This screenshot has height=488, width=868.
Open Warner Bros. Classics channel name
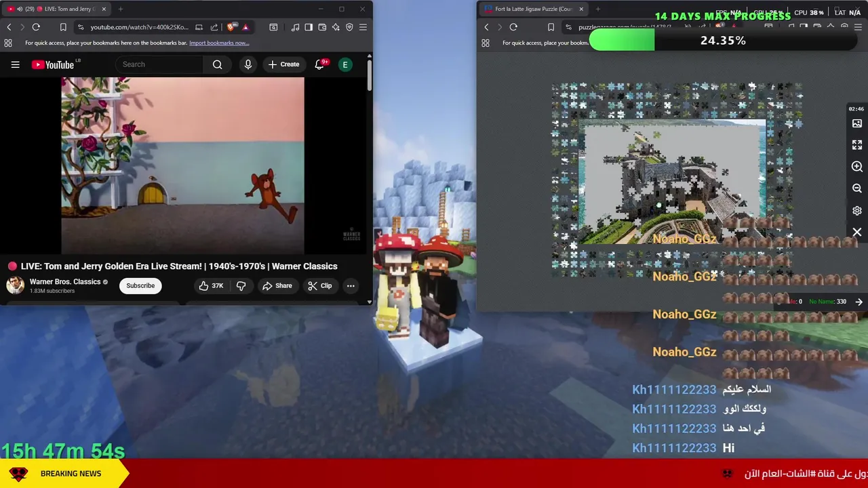click(x=65, y=281)
